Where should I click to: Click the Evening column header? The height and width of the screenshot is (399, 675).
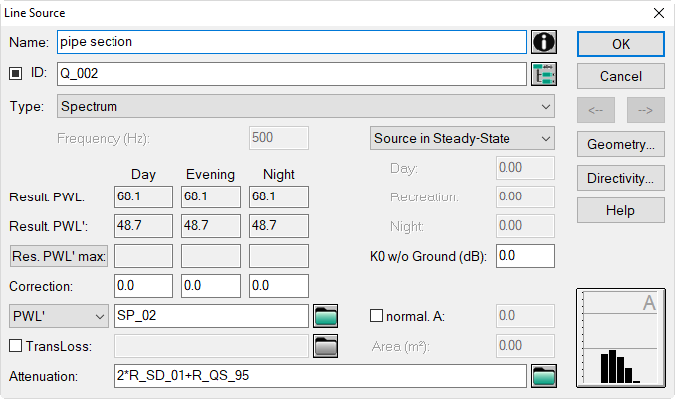pyautogui.click(x=211, y=174)
